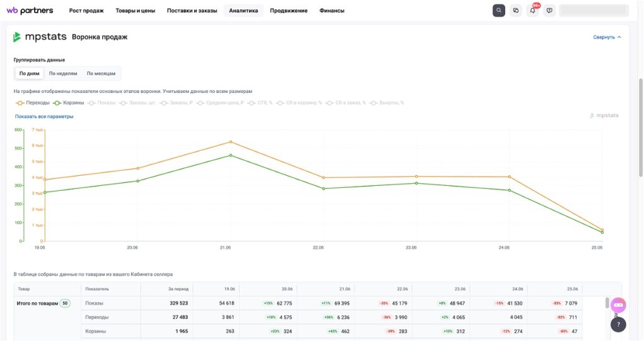This screenshot has width=644, height=341.
Task: Open the question bubble help icon
Action: [550, 11]
